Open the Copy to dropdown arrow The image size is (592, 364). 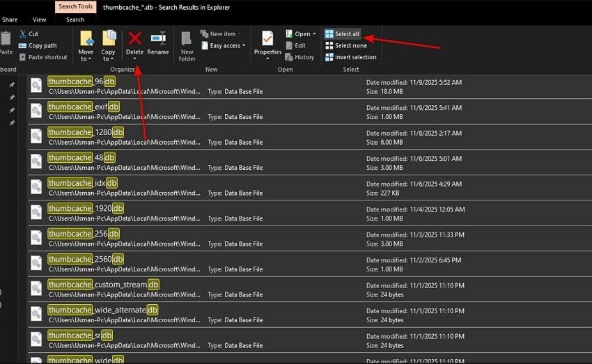111,59
